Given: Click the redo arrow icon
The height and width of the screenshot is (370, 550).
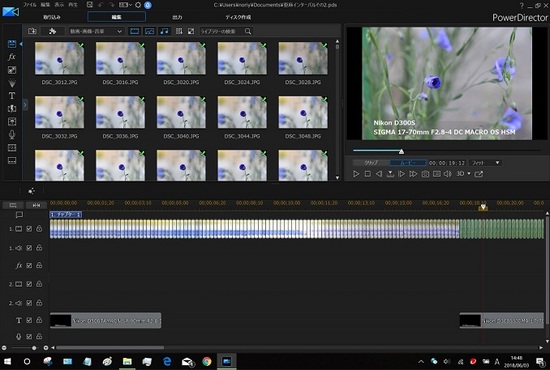Looking at the screenshot, I should click(112, 5).
